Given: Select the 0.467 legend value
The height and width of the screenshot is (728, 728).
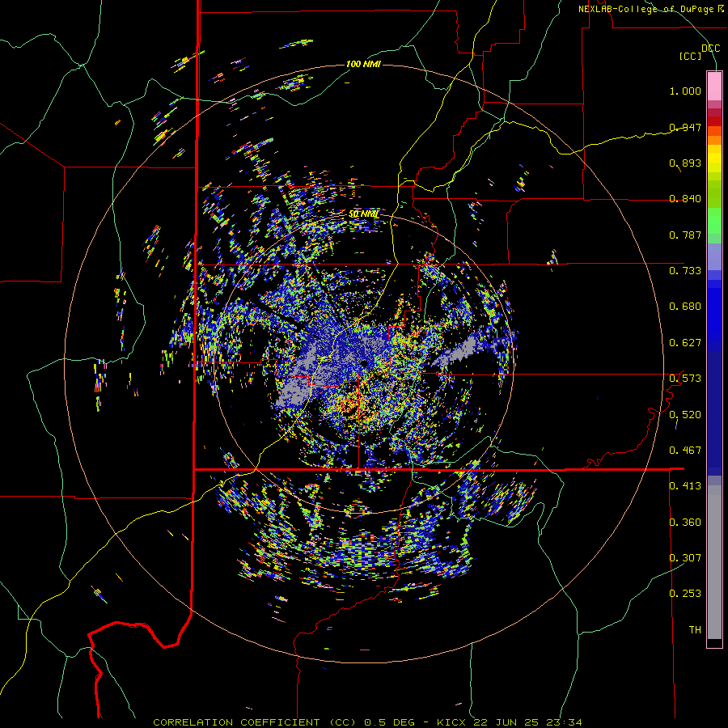Looking at the screenshot, I should click(685, 451).
